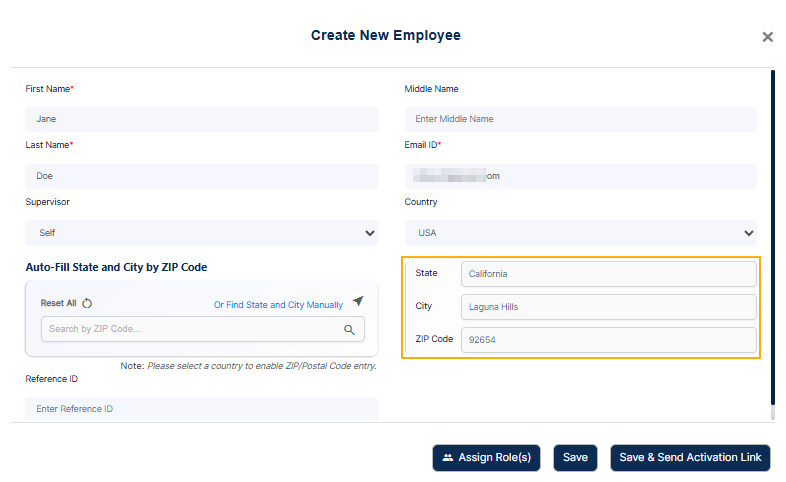Click the Email ID input field

[580, 176]
